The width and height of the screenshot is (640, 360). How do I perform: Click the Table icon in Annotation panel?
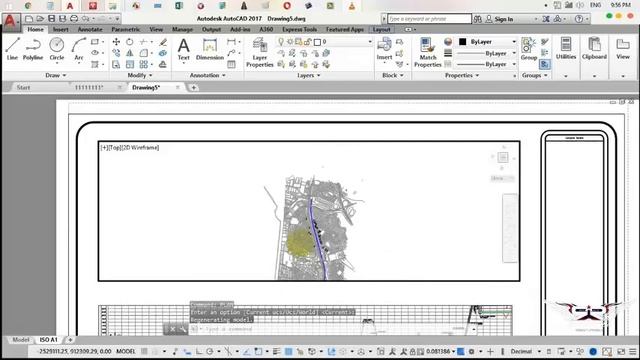pyautogui.click(x=231, y=64)
